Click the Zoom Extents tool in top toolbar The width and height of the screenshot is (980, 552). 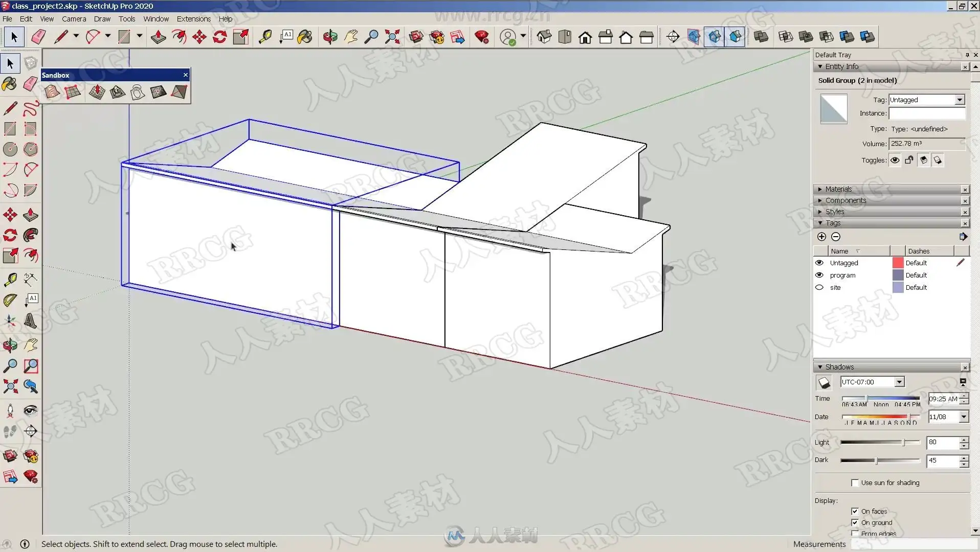coord(392,37)
